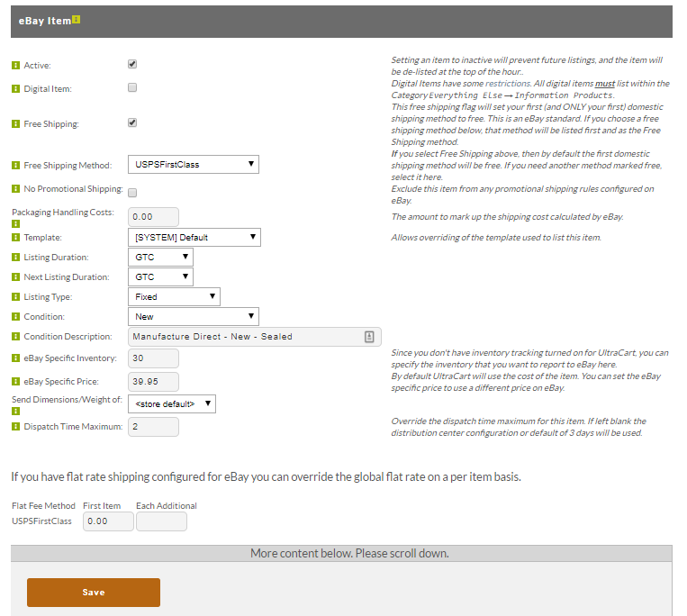
Task: Click the Save button
Action: tap(94, 593)
